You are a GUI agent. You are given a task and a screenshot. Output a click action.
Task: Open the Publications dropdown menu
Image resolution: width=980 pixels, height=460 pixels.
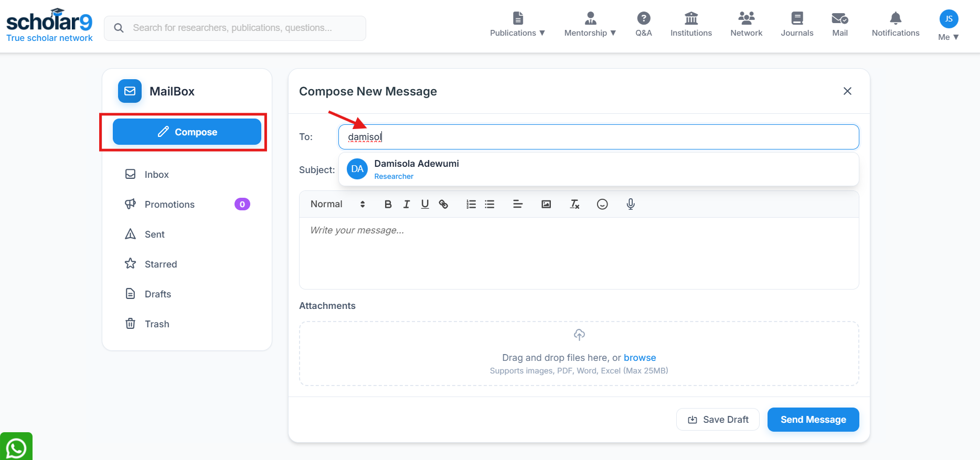click(517, 25)
